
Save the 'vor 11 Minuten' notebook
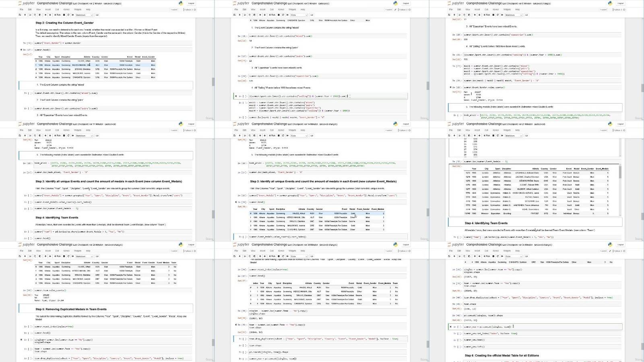point(20,136)
